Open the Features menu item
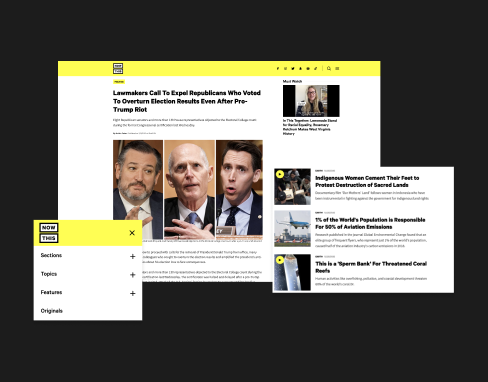The image size is (488, 382). point(51,292)
